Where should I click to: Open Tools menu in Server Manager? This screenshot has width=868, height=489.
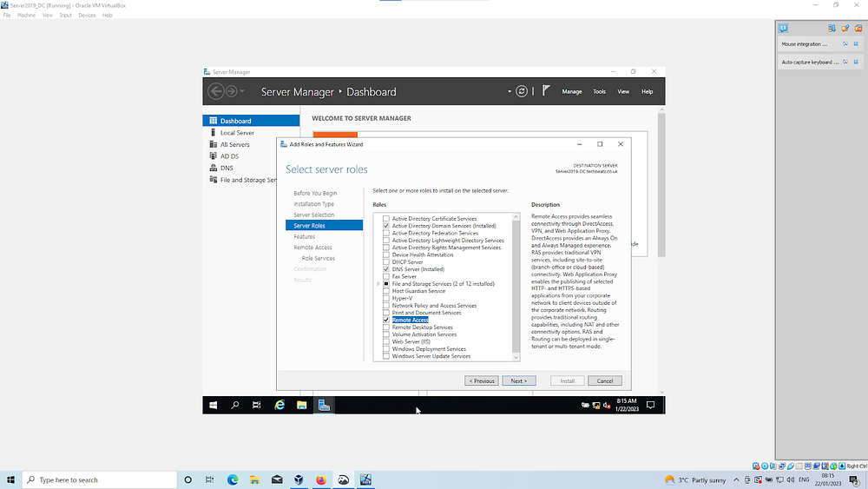tap(599, 91)
